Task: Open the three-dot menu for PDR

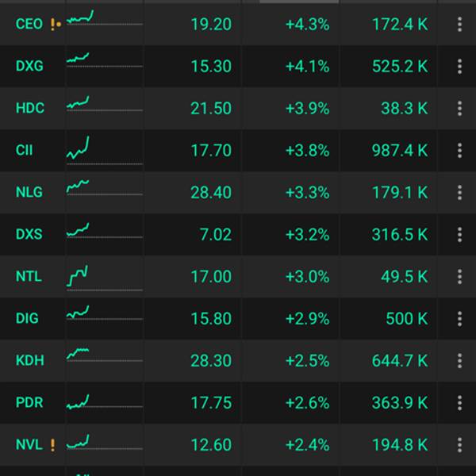Action: coord(459,402)
